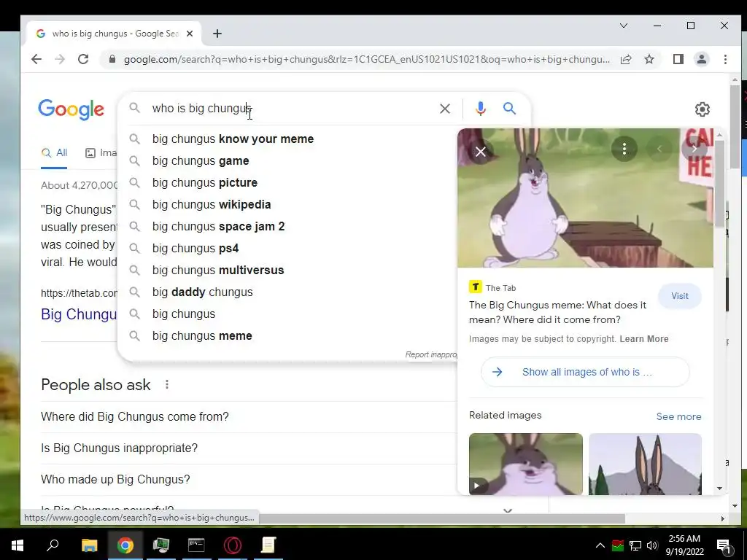
Task: Expand 'Who made up Big Chungus?'
Action: pyautogui.click(x=248, y=480)
